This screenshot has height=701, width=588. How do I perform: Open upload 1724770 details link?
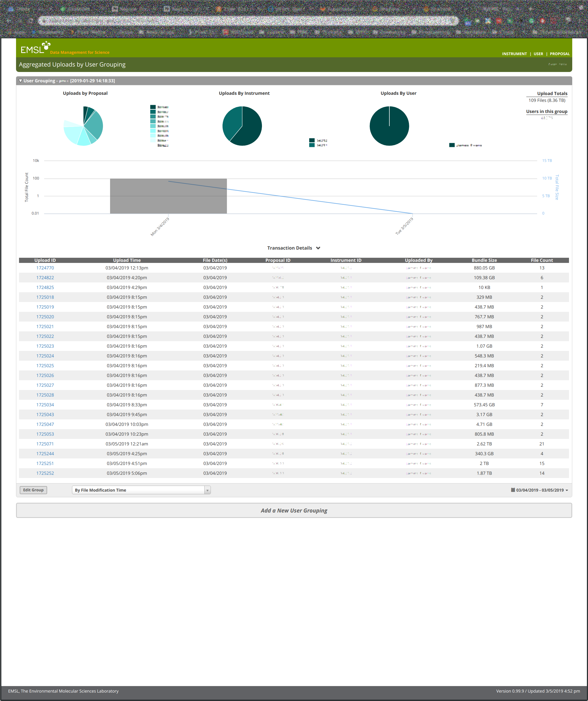pyautogui.click(x=45, y=268)
